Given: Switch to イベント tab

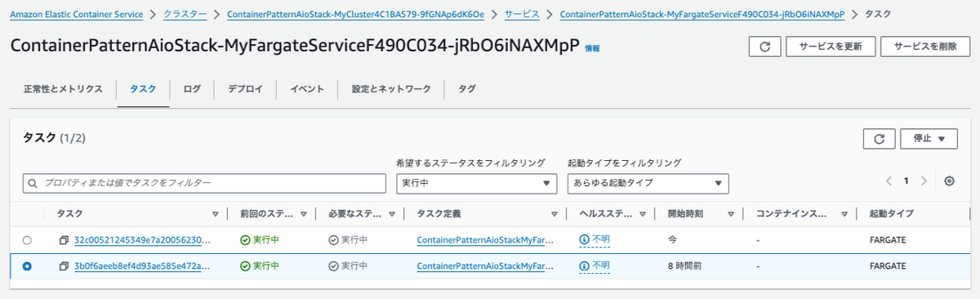Looking at the screenshot, I should click(307, 89).
